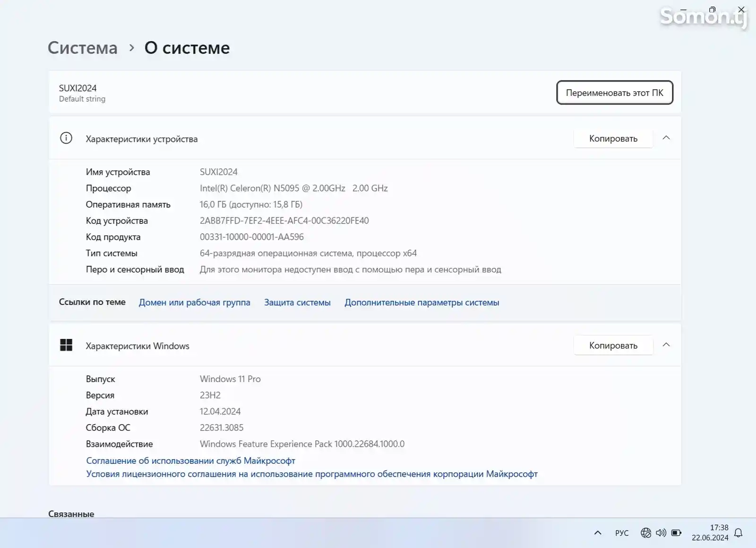Copy device specifications with Копировать
Viewport: 756px width, 548px height.
pyautogui.click(x=613, y=139)
